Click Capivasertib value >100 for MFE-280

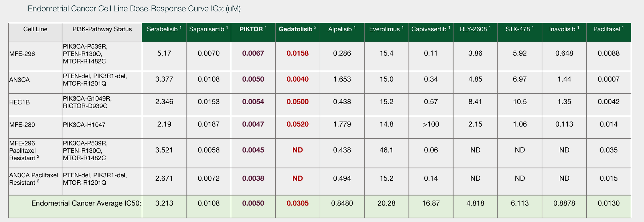431,124
